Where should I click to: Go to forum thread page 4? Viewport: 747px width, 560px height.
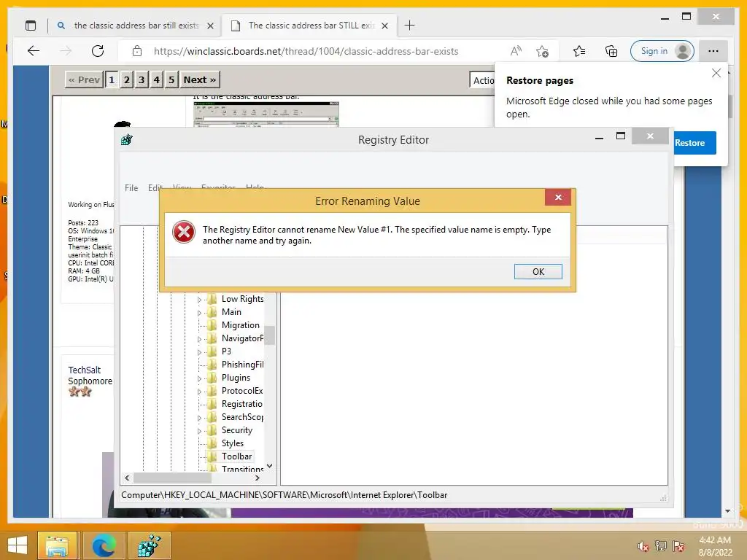pos(156,79)
